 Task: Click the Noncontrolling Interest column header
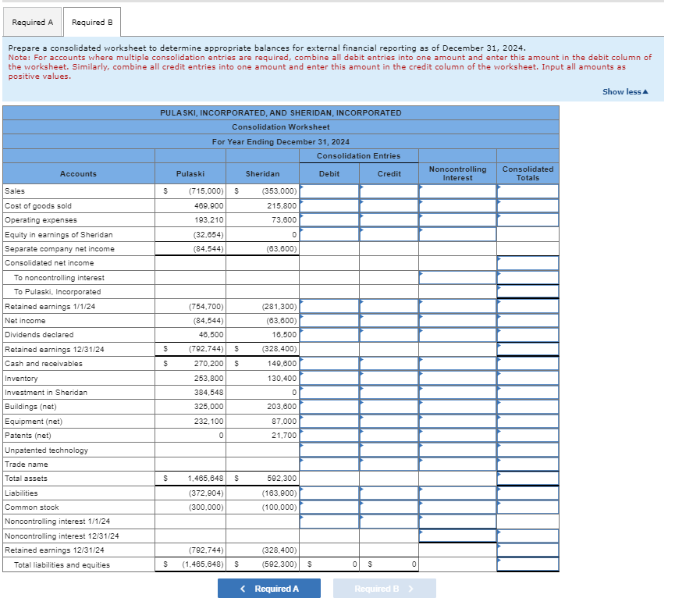[457, 173]
